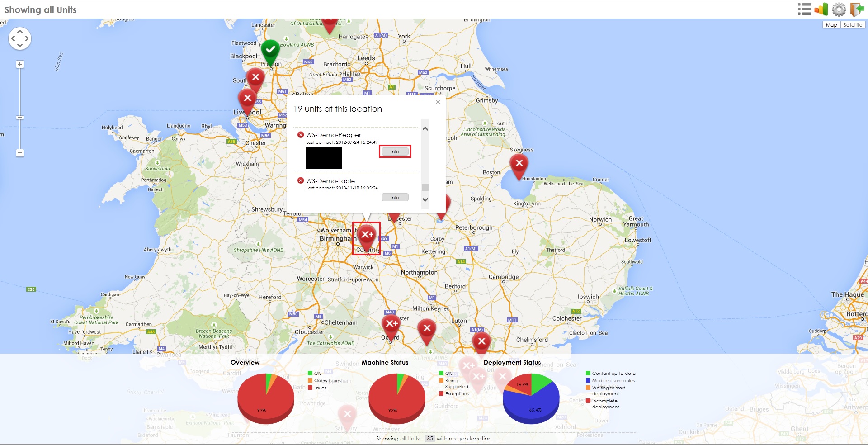Image resolution: width=868 pixels, height=445 pixels.
Task: Select the WS-Demo-Table unit name
Action: [330, 181]
